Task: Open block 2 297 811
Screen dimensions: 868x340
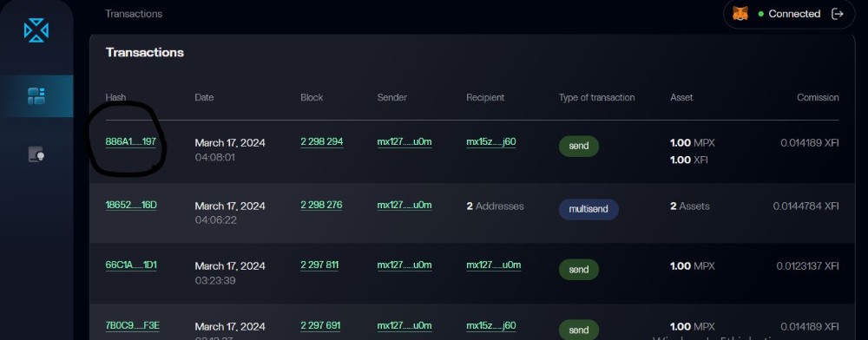Action: (319, 265)
